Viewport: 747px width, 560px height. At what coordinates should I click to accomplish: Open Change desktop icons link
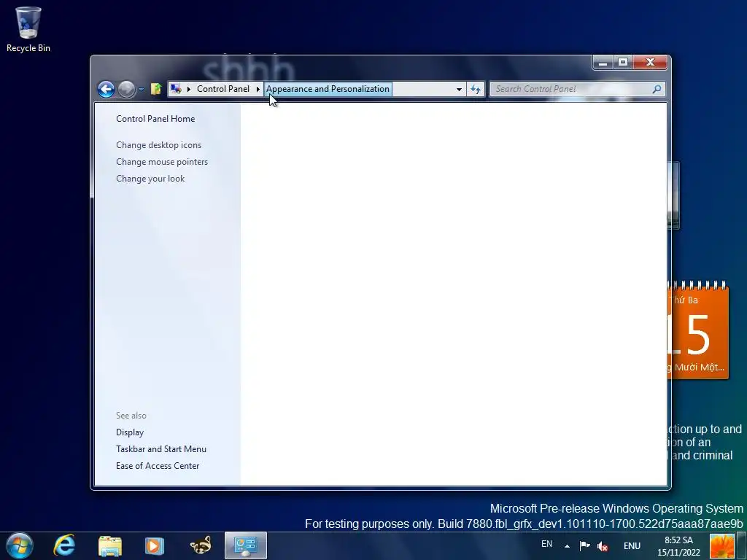[x=158, y=145]
